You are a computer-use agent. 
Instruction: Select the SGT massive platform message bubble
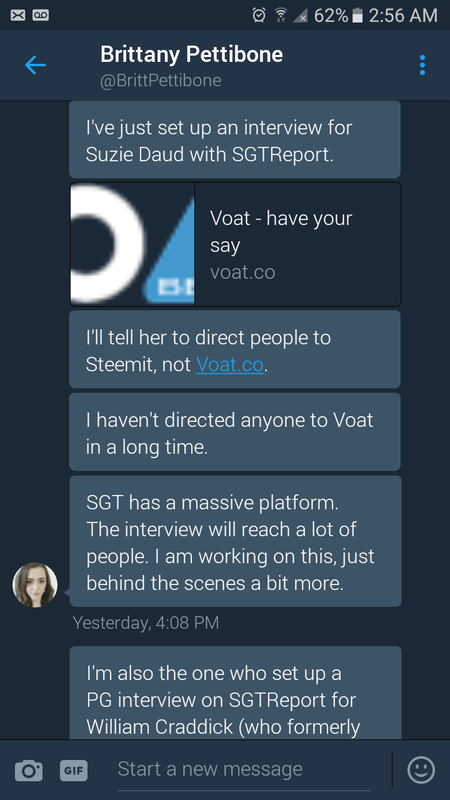(235, 541)
